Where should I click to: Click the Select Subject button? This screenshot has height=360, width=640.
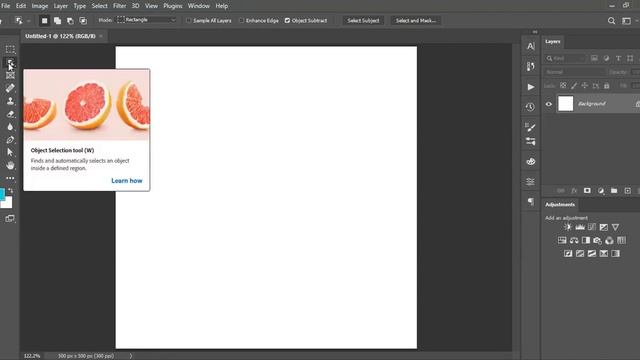pos(363,20)
